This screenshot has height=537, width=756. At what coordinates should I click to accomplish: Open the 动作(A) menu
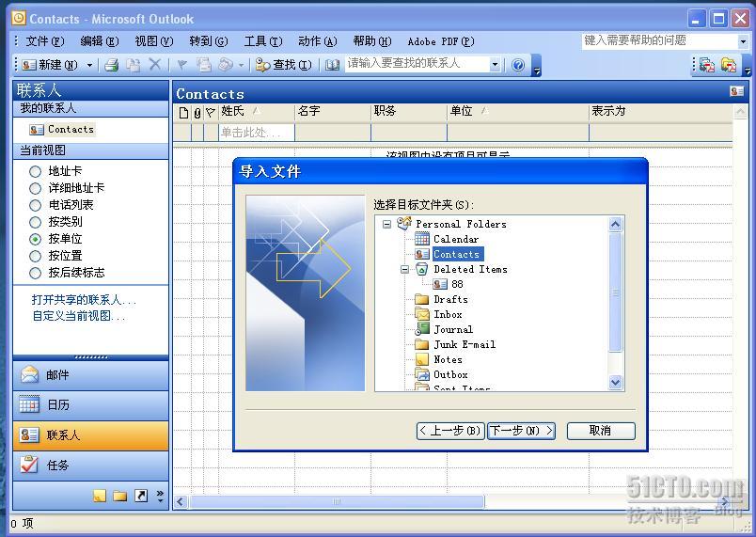[317, 41]
